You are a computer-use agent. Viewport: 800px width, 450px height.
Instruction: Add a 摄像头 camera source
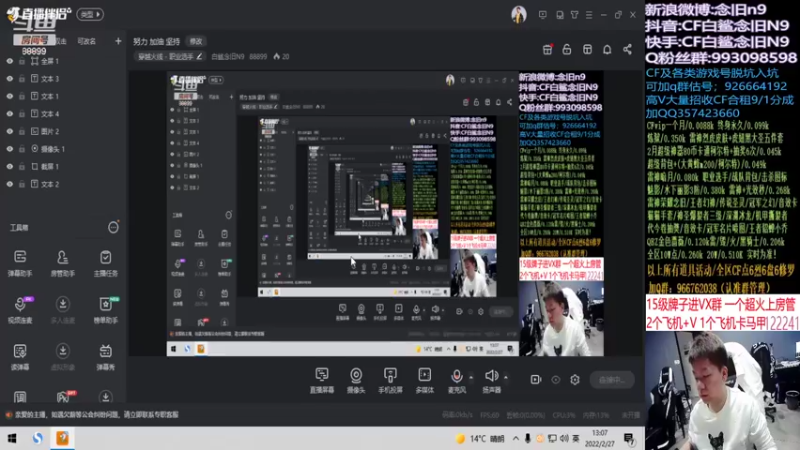pos(356,380)
